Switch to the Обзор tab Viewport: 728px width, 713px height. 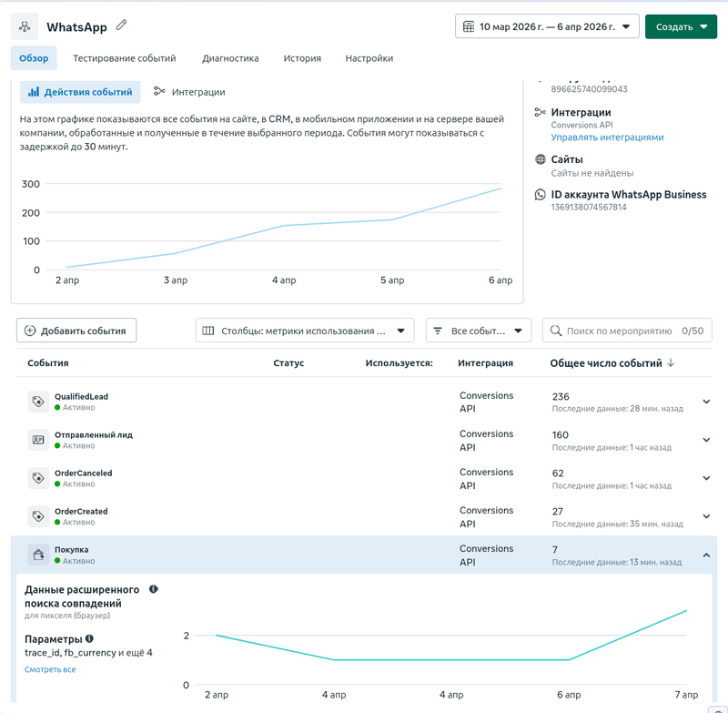pos(34,58)
